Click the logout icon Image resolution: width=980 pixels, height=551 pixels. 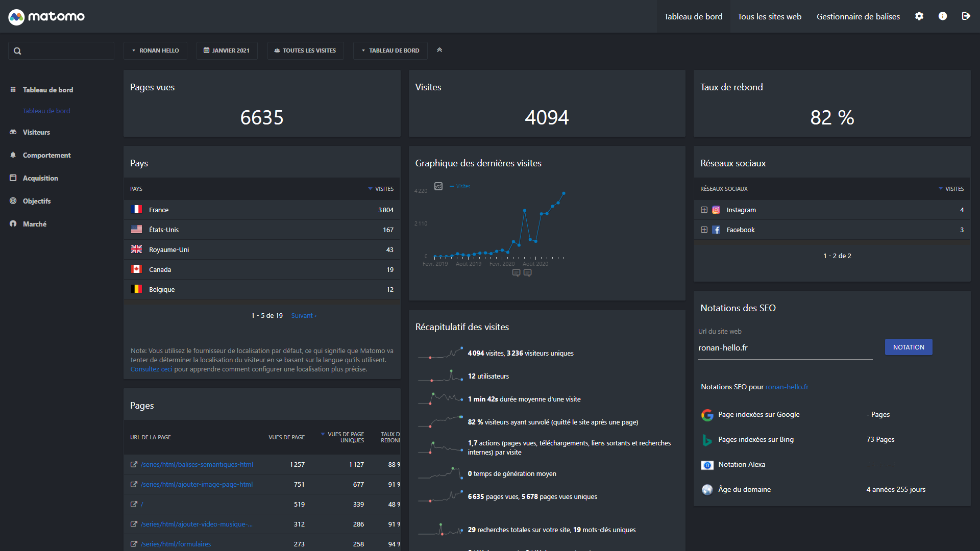pyautogui.click(x=966, y=16)
